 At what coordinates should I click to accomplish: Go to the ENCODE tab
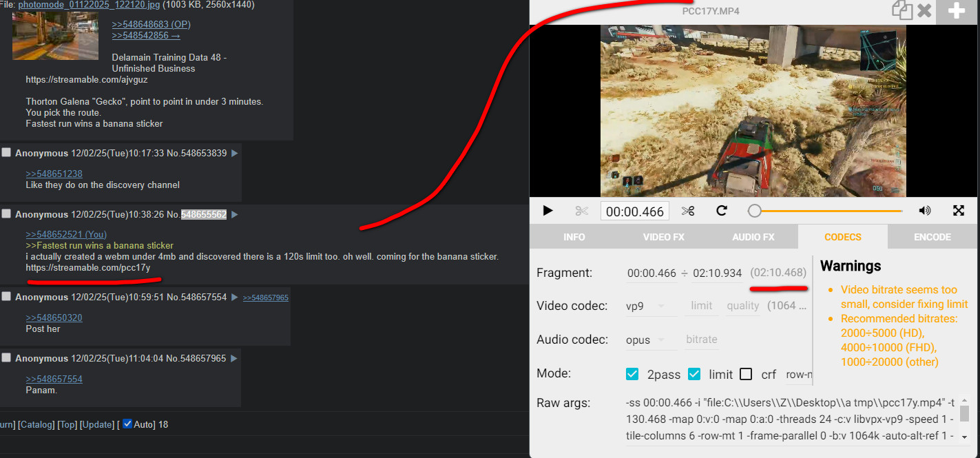click(932, 237)
